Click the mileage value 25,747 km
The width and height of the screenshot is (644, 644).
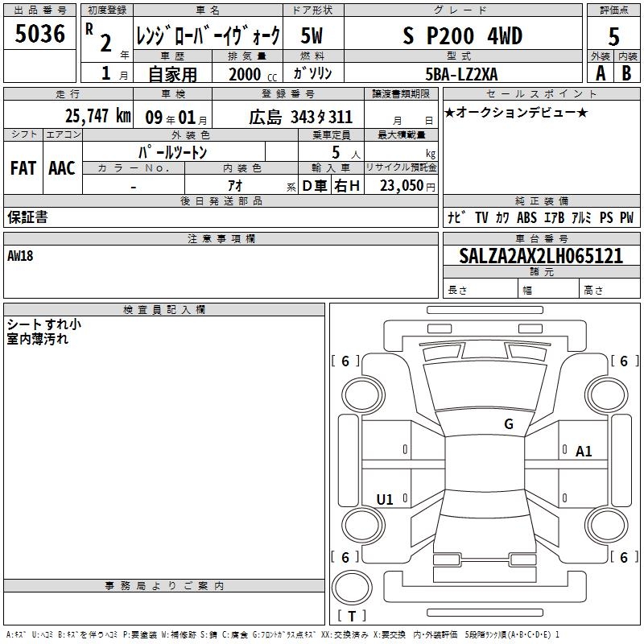[x=97, y=116]
